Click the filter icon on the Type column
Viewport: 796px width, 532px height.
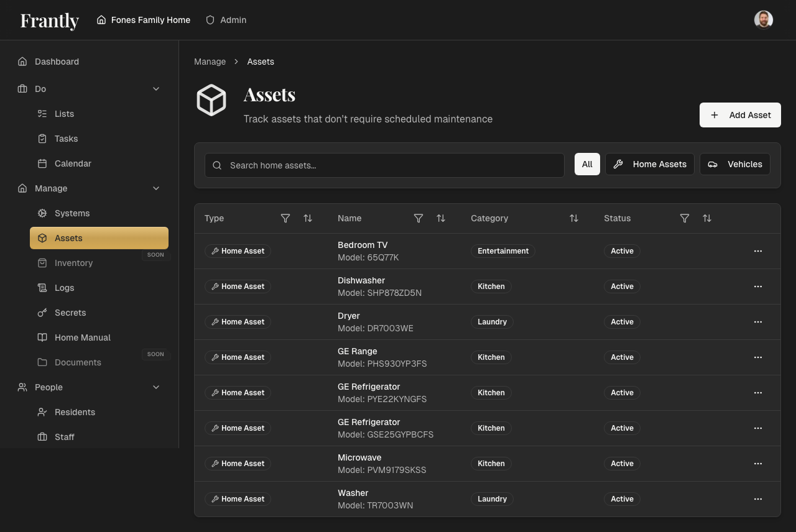coord(285,218)
